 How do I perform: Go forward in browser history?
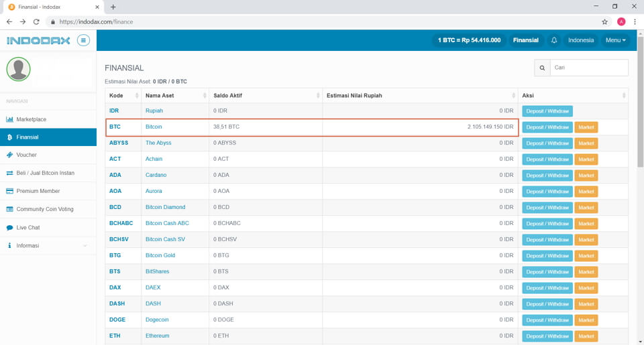click(23, 21)
